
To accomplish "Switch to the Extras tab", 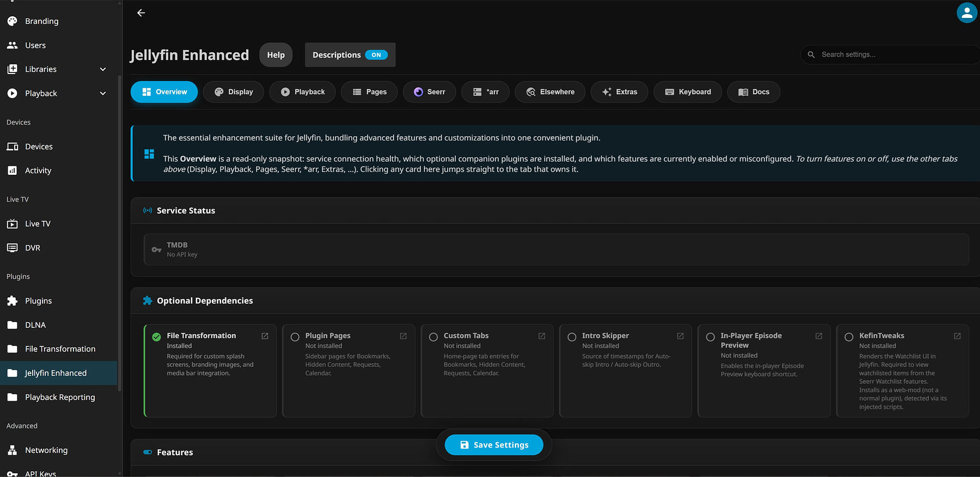I will tap(620, 92).
